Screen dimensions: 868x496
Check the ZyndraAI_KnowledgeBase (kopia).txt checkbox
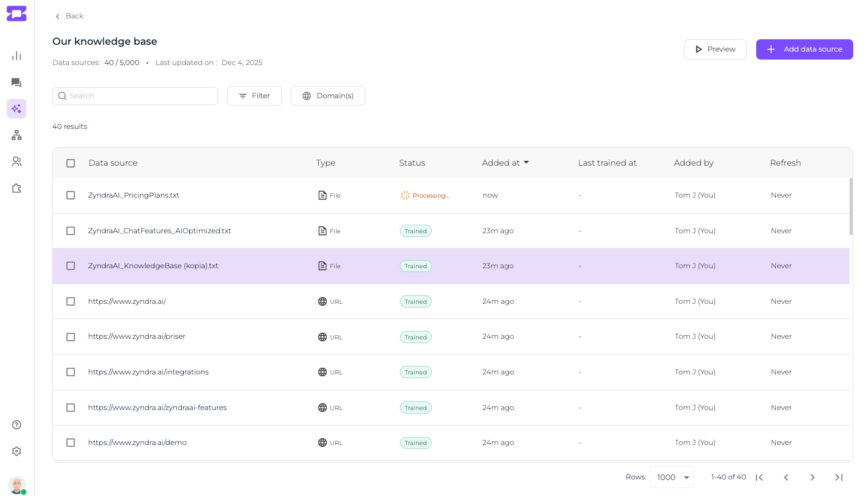[71, 266]
